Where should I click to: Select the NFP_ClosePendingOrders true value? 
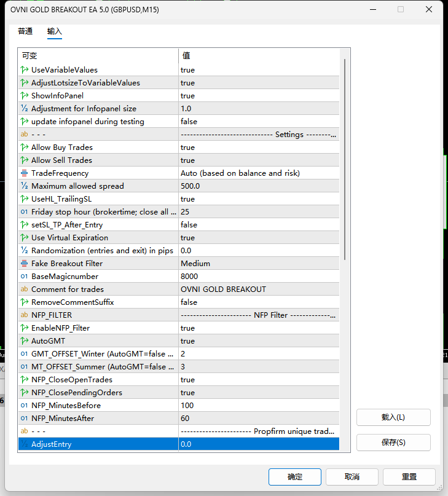259,392
